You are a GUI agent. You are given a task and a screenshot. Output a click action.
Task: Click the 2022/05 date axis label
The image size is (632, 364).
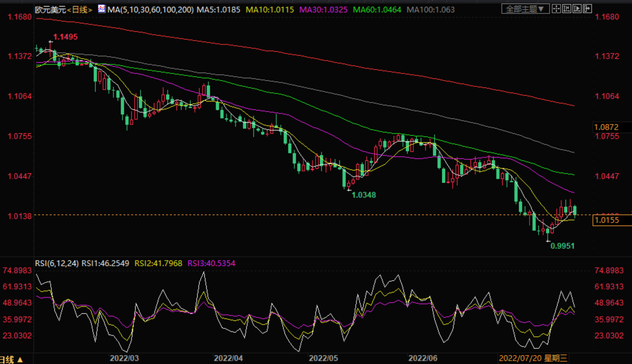(324, 358)
